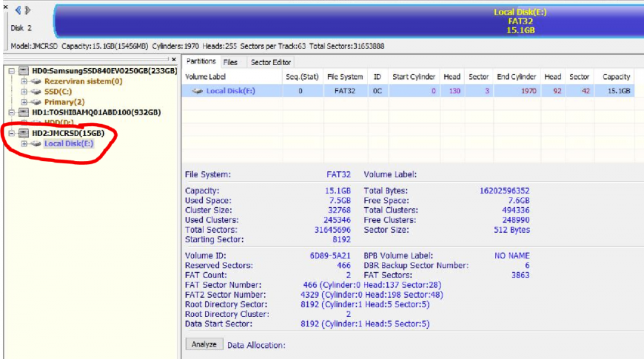Screen dimensions: 644x359
Task: Click the Primary(2) partition icon in tree
Action: (35, 102)
